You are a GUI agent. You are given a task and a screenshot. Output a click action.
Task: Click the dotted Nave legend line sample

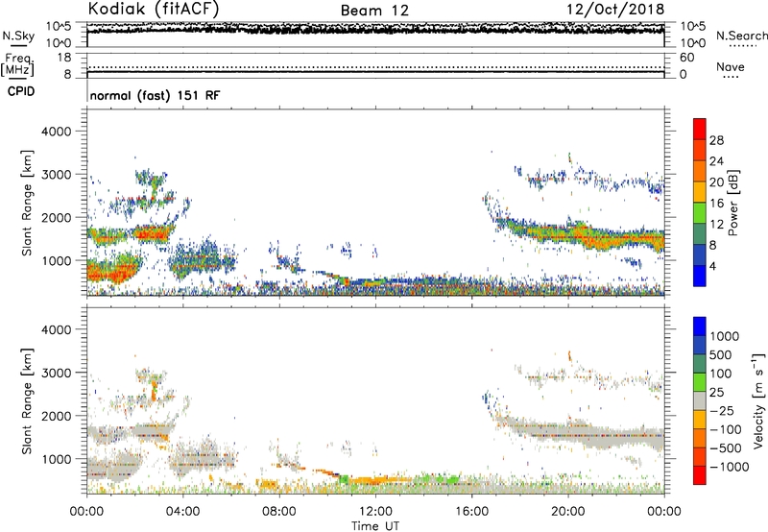[x=731, y=77]
